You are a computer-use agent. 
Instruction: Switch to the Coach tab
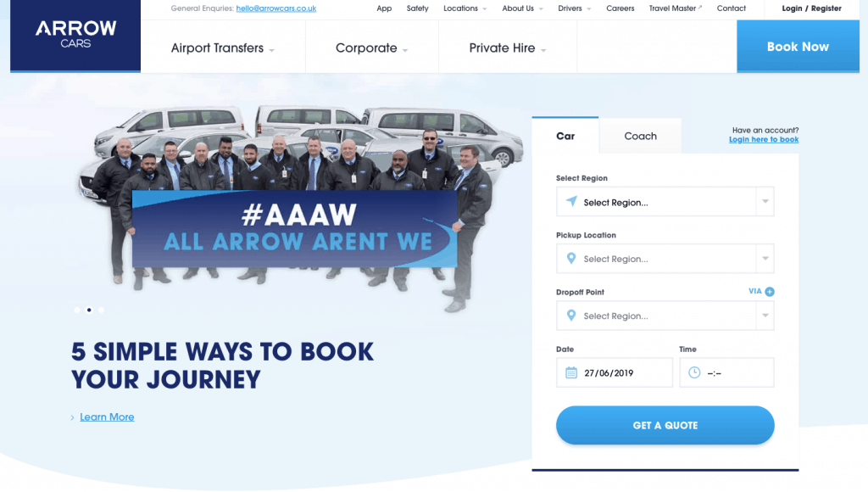coord(641,137)
